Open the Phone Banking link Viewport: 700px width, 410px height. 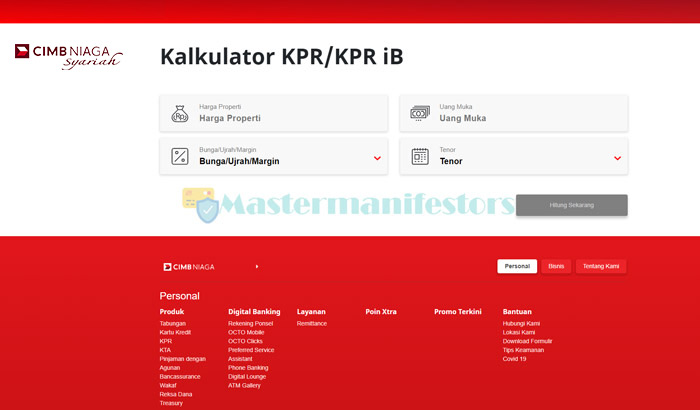pos(248,368)
